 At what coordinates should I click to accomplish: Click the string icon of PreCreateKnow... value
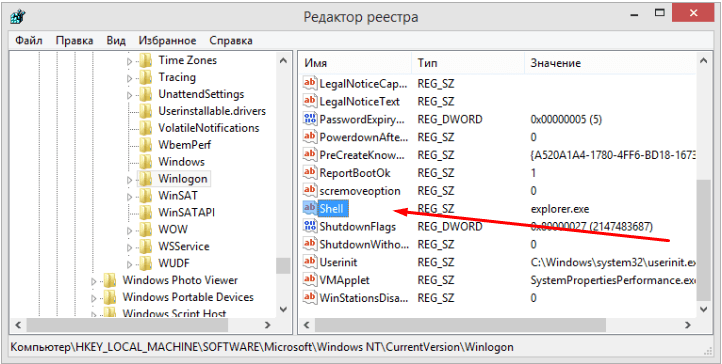310,155
